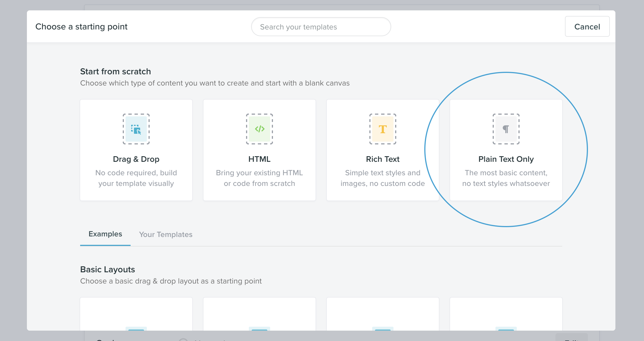
Task: Click the Plain Text Only paragraph icon
Action: coord(506,129)
